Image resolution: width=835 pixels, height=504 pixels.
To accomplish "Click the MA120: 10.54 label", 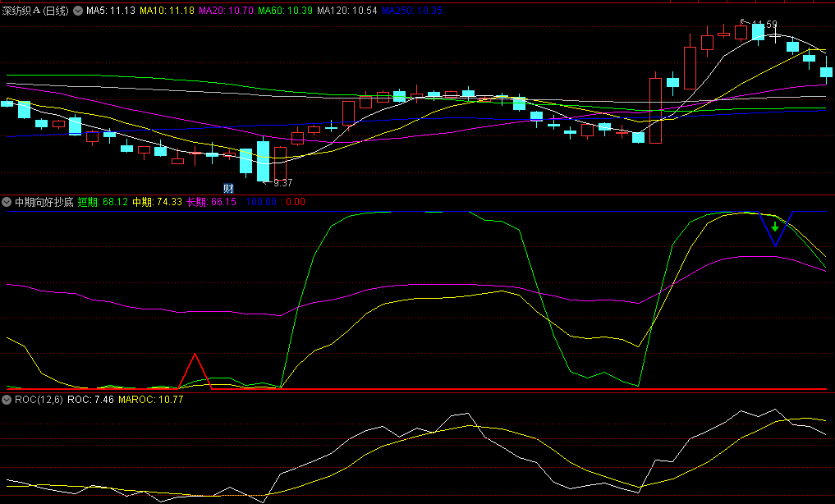I will (x=346, y=11).
